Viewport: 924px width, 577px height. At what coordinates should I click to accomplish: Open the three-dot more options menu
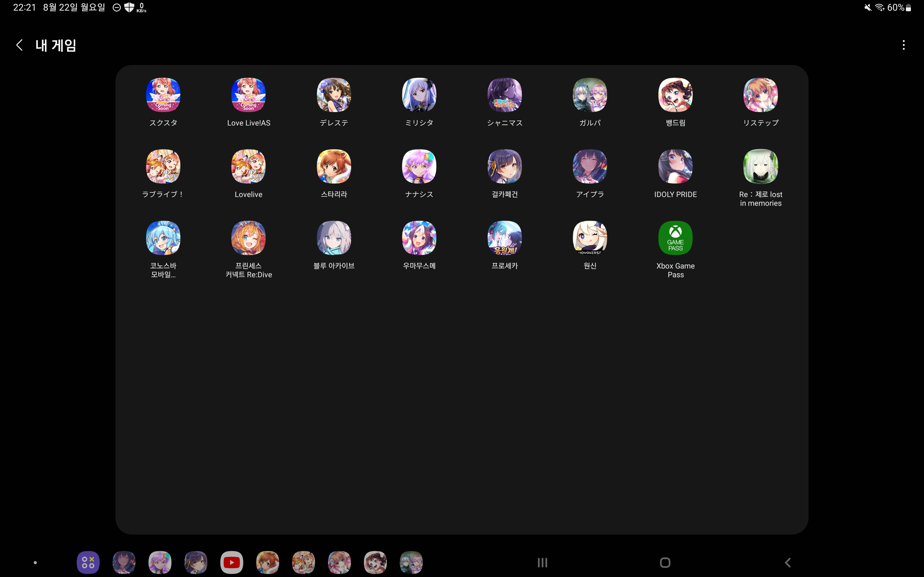[x=903, y=45]
